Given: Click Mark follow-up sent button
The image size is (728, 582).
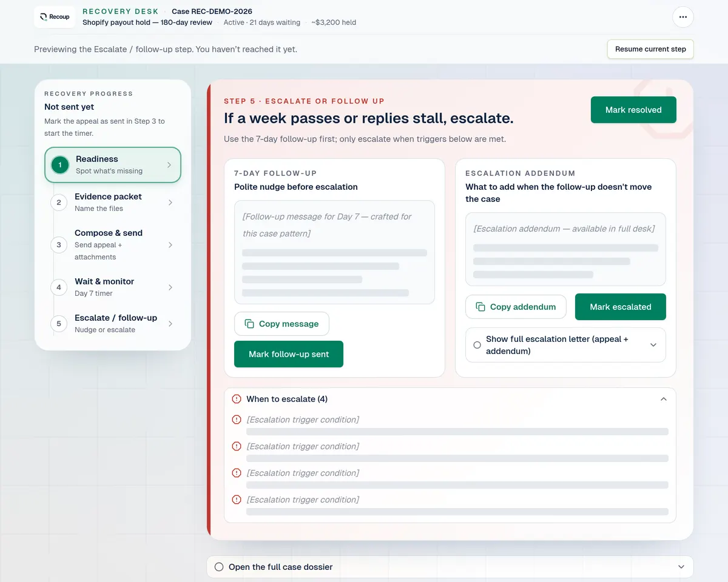Looking at the screenshot, I should (289, 354).
